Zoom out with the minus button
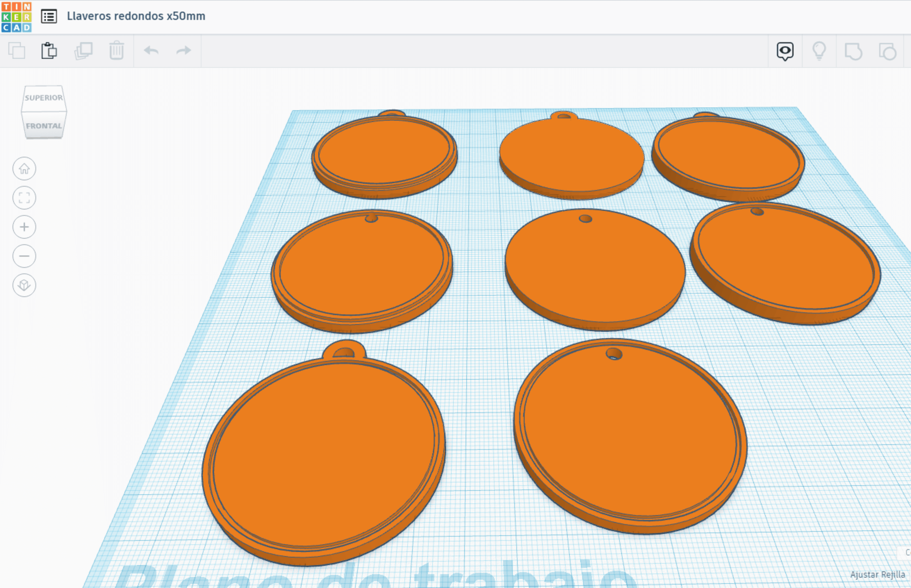911x588 pixels. (24, 256)
